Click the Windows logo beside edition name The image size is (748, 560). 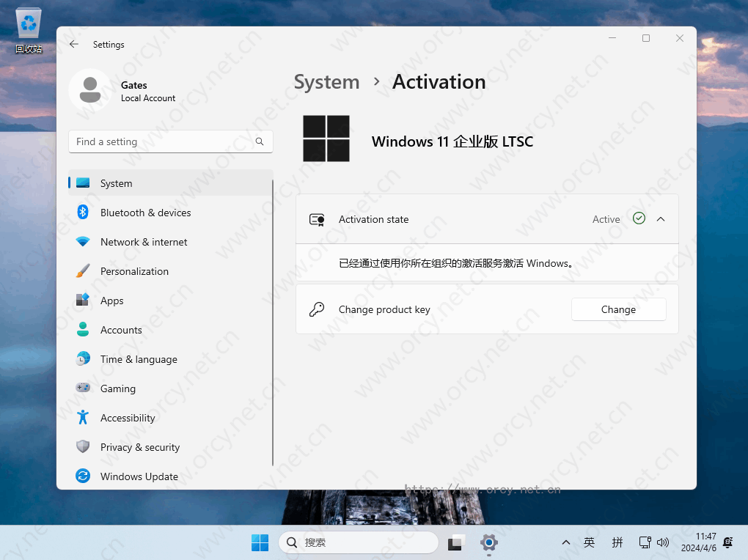(326, 139)
